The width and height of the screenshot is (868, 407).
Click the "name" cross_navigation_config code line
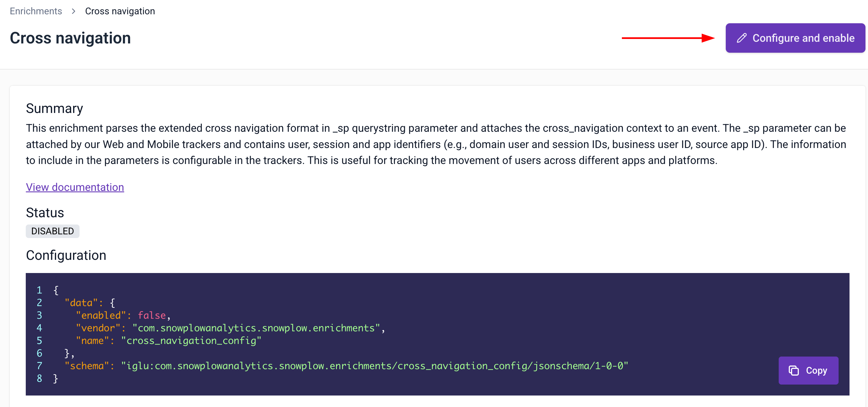169,341
